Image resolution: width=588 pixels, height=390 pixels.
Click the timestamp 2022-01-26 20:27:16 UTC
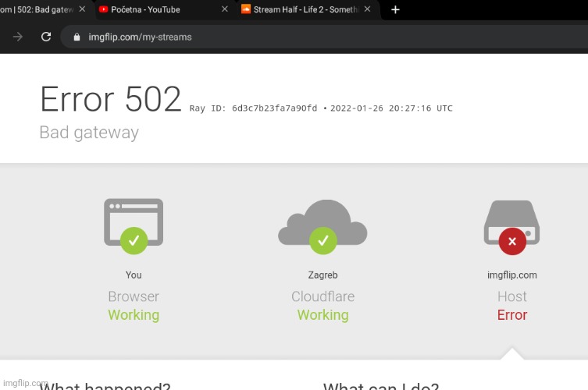pyautogui.click(x=391, y=108)
